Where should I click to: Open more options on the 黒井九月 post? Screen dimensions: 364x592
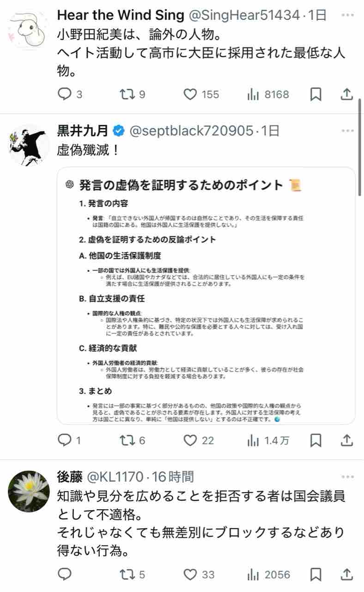(347, 131)
